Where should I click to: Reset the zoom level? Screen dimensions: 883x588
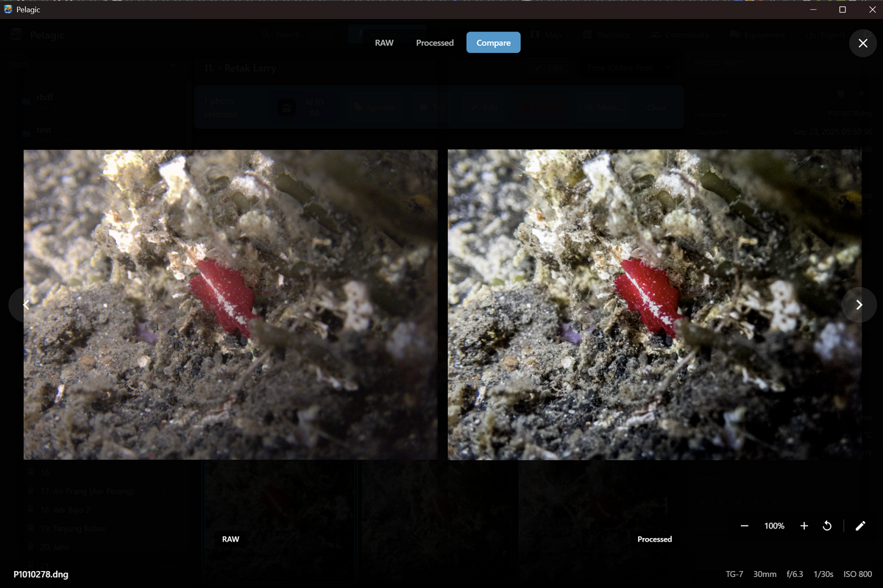(x=827, y=526)
